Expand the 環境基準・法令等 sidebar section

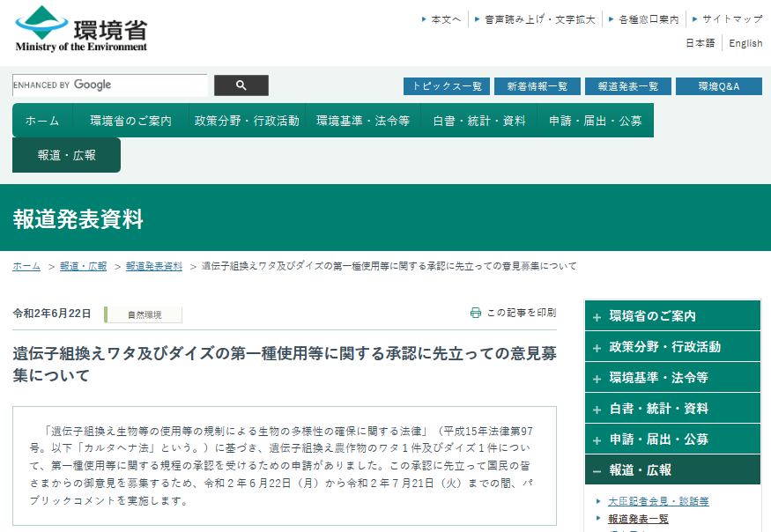(673, 377)
